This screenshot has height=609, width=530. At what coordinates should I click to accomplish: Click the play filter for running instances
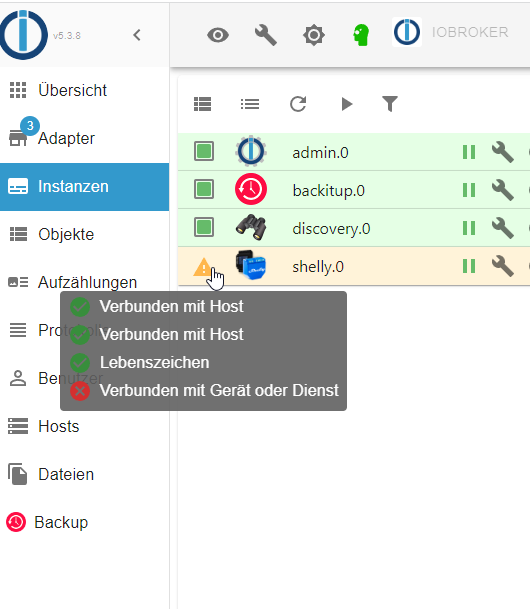pyautogui.click(x=346, y=104)
